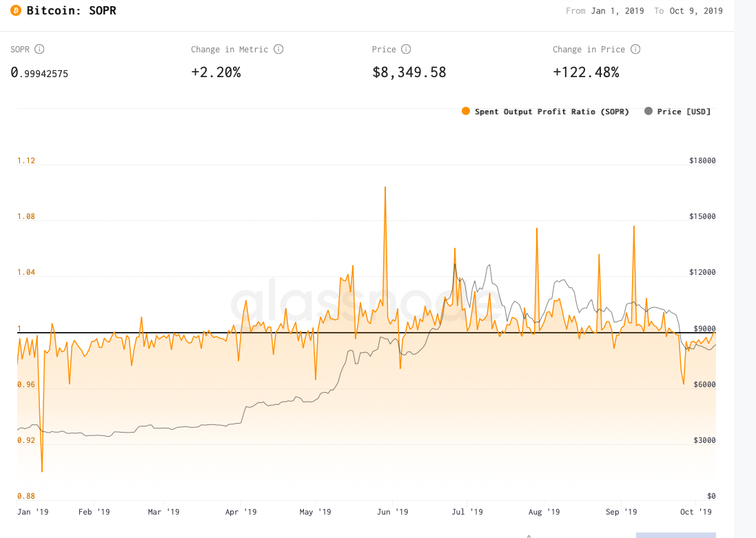The width and height of the screenshot is (756, 538).
Task: Click the Jul '19 x-axis label
Action: coord(467,512)
